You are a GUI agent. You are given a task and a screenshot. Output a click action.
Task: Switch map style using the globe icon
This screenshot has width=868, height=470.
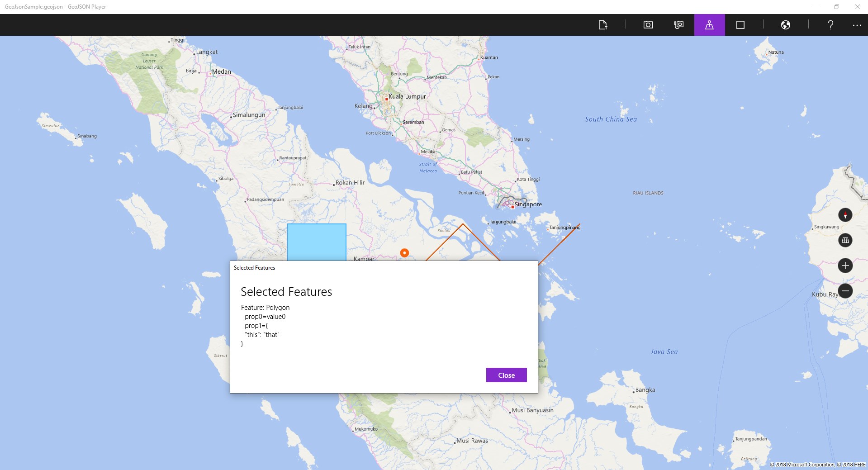(786, 25)
